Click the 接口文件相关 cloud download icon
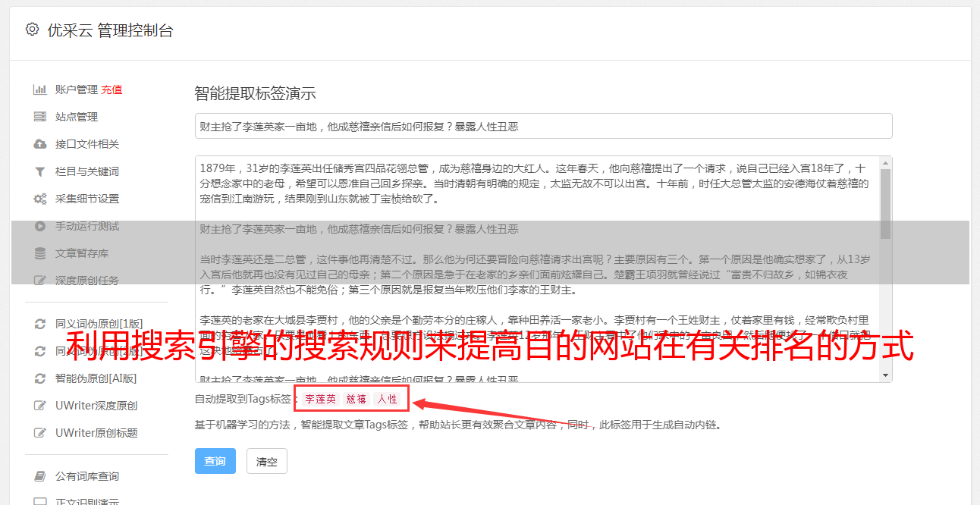980x505 pixels. point(40,144)
